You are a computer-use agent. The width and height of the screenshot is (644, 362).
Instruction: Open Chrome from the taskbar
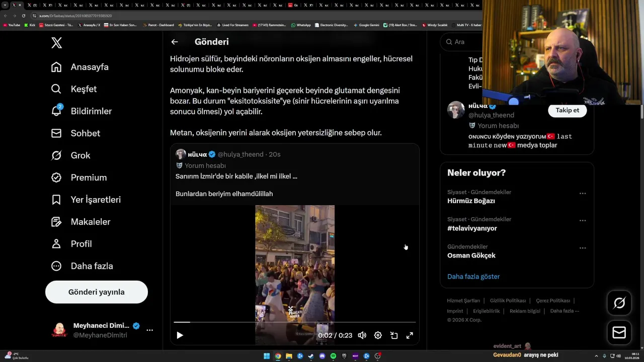[278, 356]
